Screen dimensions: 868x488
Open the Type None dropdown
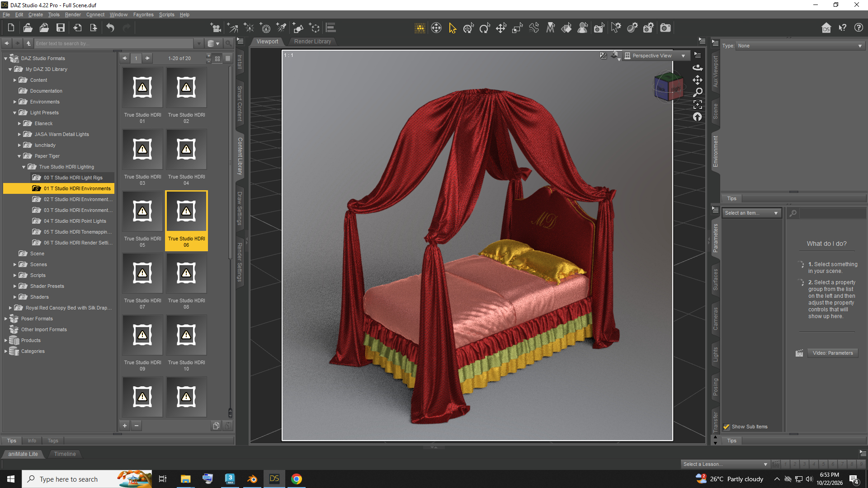pyautogui.click(x=800, y=46)
